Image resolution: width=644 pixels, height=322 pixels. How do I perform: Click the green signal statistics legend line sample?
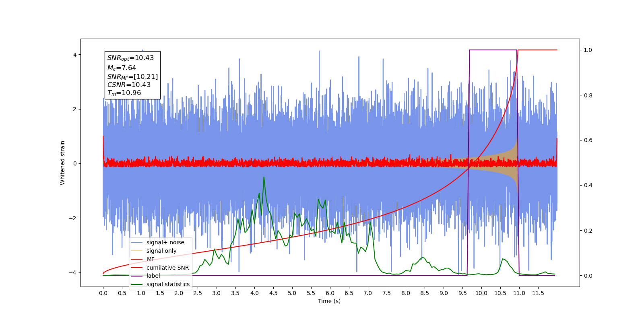(x=137, y=284)
